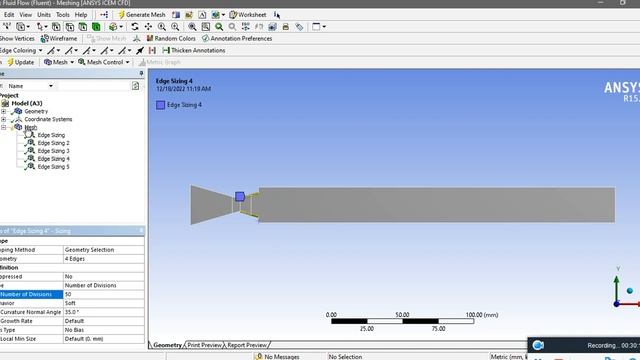Click the image capture icon in view toolbar

tap(272, 27)
